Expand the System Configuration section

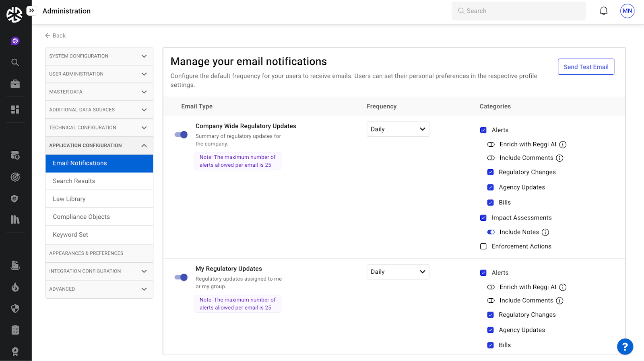click(x=99, y=56)
